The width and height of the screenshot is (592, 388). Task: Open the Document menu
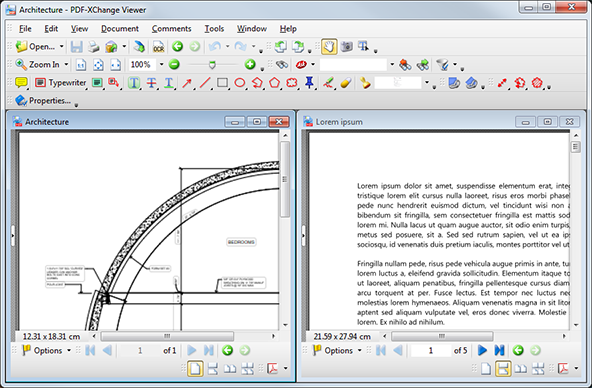coord(120,29)
